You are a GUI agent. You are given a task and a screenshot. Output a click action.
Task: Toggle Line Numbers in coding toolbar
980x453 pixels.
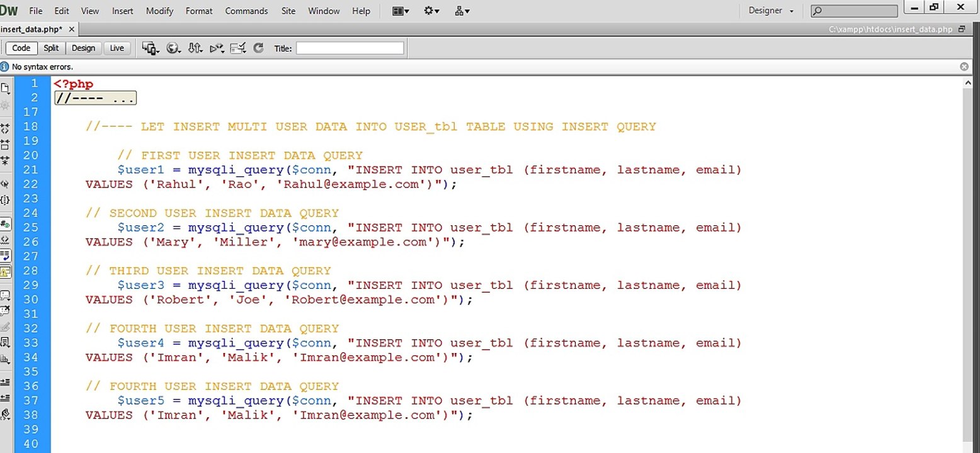coord(5,223)
